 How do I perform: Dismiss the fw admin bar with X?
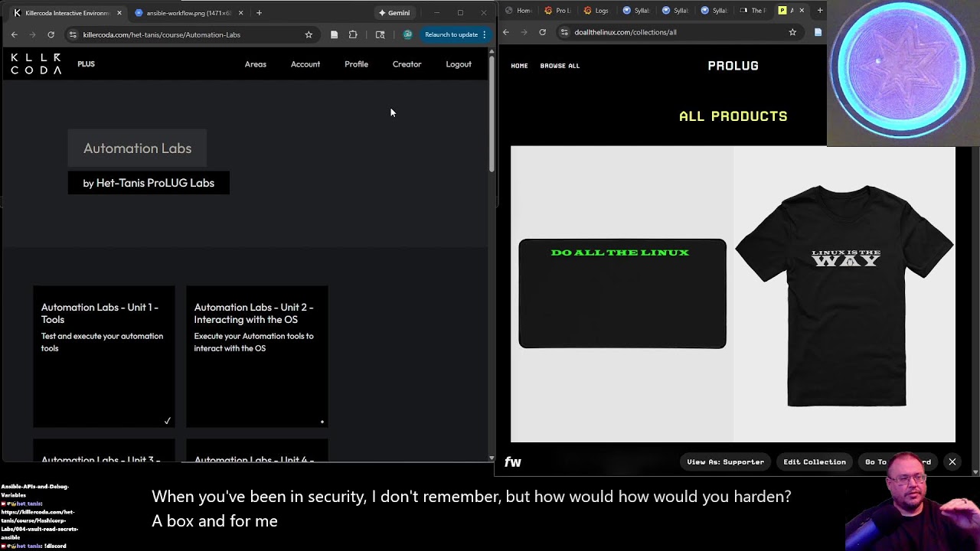[x=952, y=462]
